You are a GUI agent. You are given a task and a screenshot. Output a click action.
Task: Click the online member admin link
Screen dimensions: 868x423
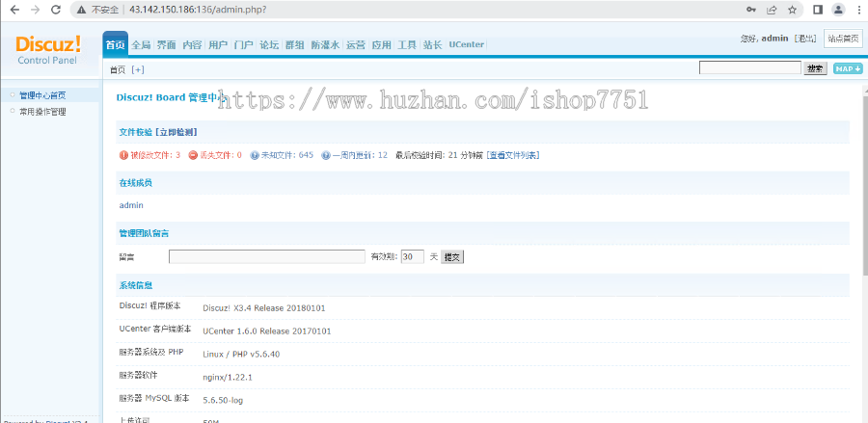click(x=131, y=205)
